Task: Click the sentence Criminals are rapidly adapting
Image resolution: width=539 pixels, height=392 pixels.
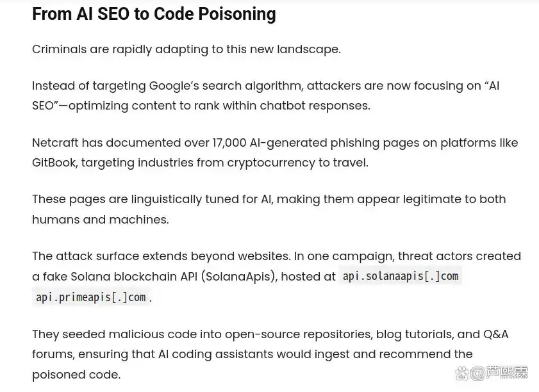Action: (x=187, y=49)
